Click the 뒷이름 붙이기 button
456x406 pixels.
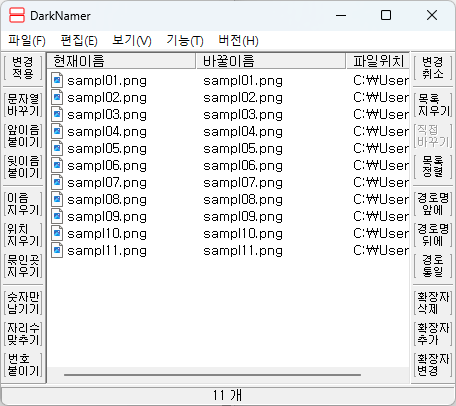[23, 167]
